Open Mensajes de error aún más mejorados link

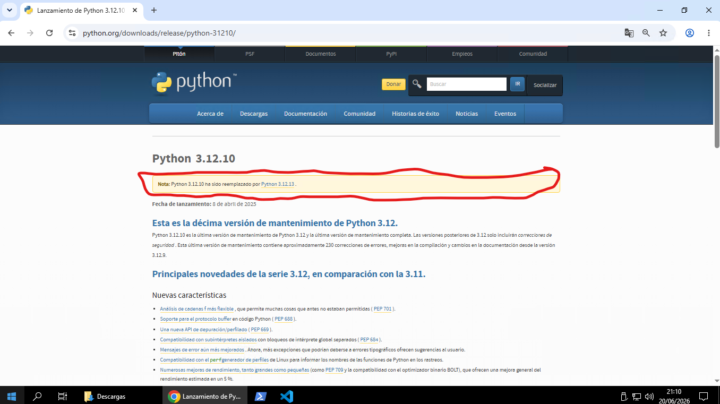202,350
